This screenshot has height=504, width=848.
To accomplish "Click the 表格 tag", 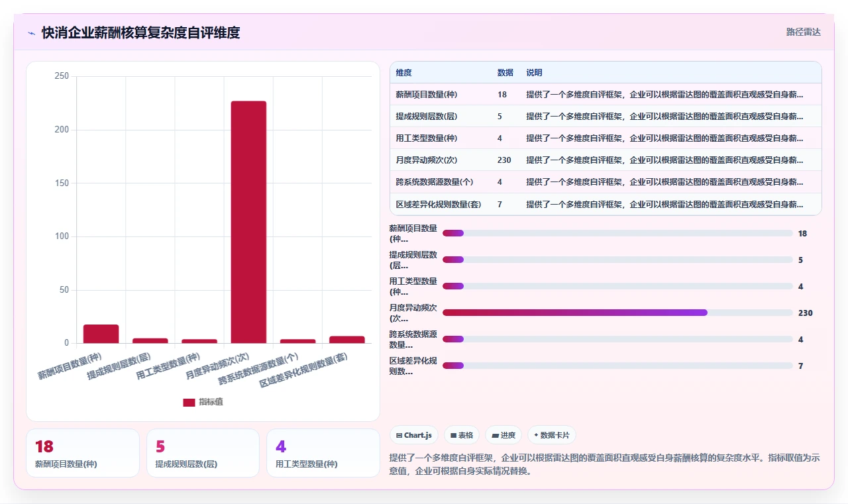I will [x=462, y=435].
